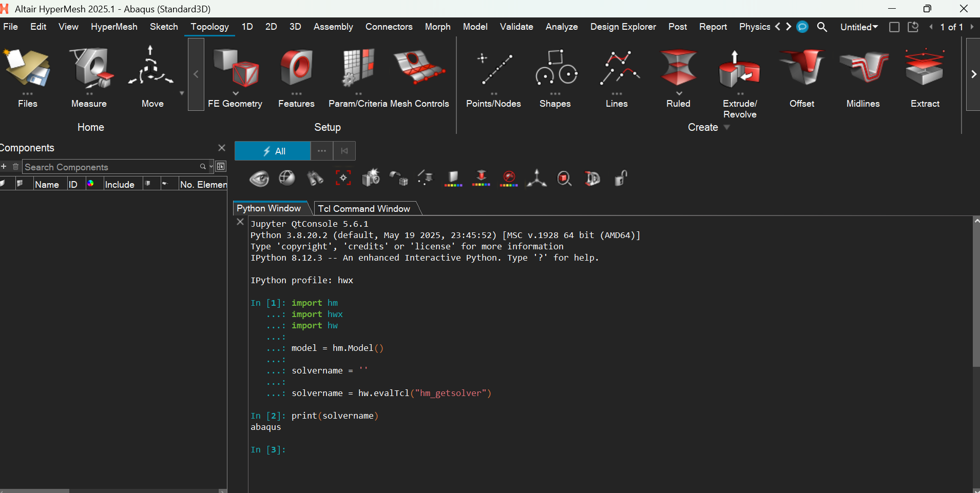Select the All entity selector
The height and width of the screenshot is (493, 980).
(273, 151)
